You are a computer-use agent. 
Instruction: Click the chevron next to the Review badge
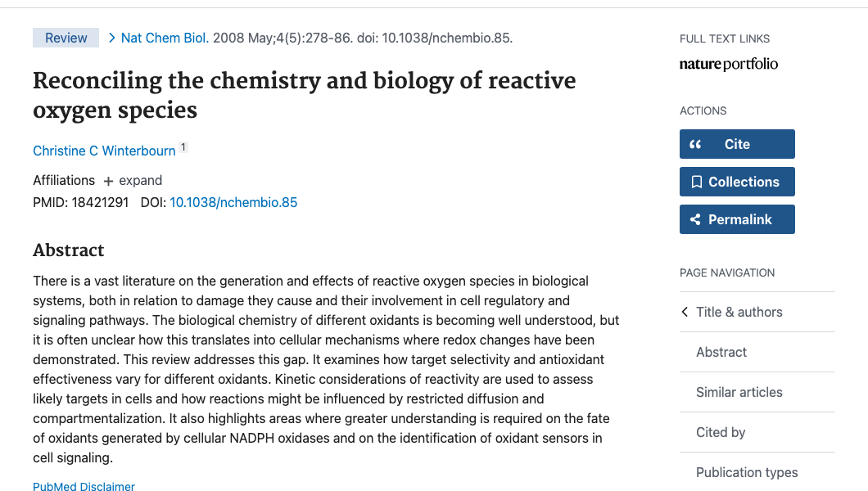[x=111, y=37]
